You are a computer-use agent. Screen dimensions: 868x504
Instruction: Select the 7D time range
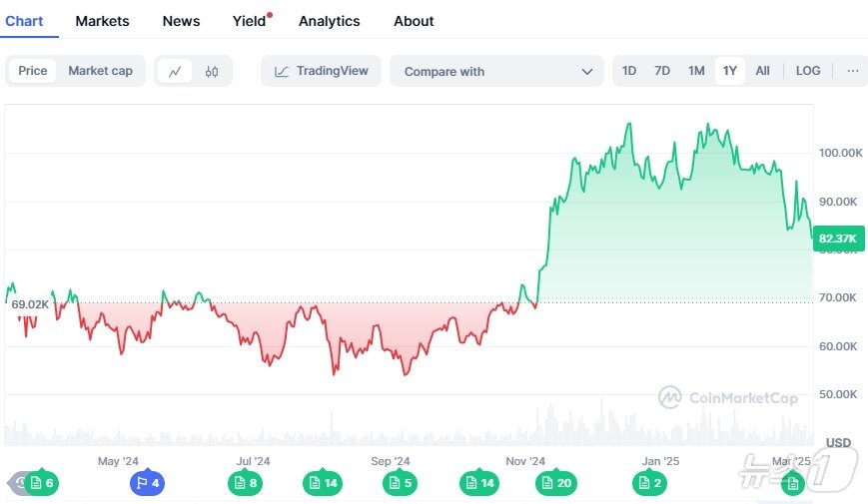pos(662,71)
